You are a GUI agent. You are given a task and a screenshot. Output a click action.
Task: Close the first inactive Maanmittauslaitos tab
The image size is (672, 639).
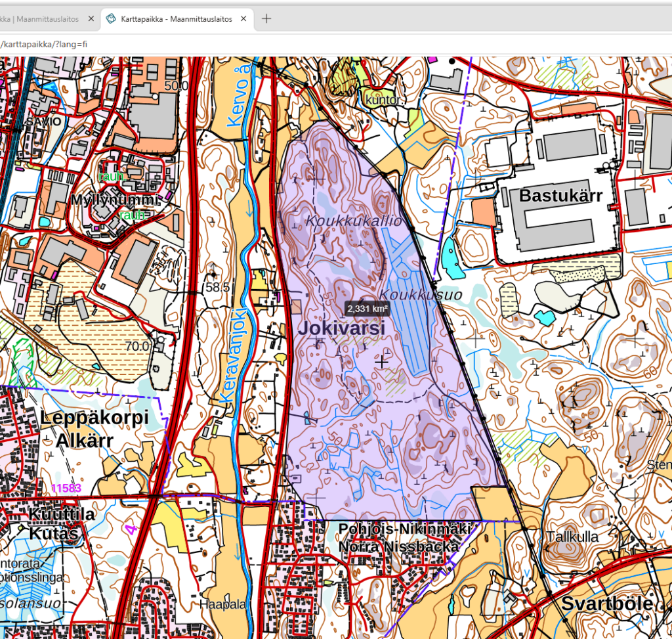[91, 19]
